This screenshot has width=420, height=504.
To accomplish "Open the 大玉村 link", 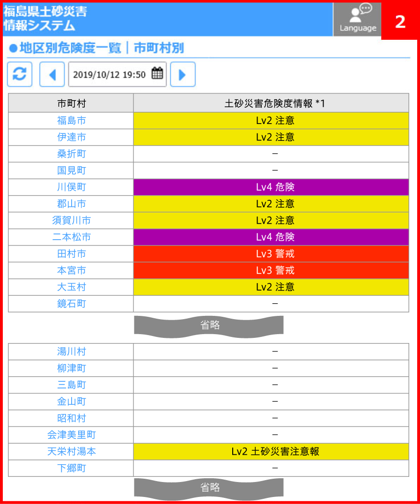I will (x=71, y=287).
